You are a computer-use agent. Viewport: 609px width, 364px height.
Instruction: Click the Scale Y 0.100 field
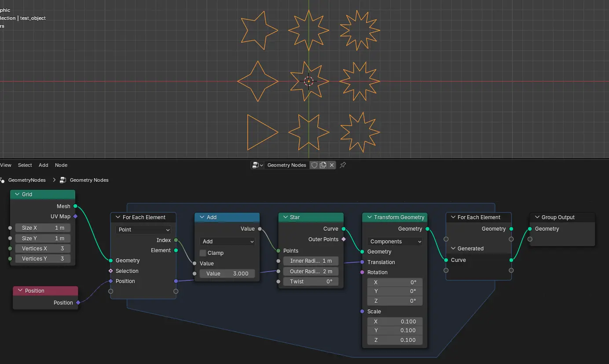395,331
